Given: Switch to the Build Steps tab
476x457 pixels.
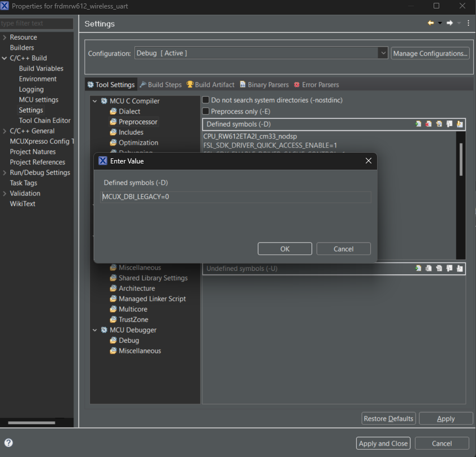Looking at the screenshot, I should tap(161, 85).
